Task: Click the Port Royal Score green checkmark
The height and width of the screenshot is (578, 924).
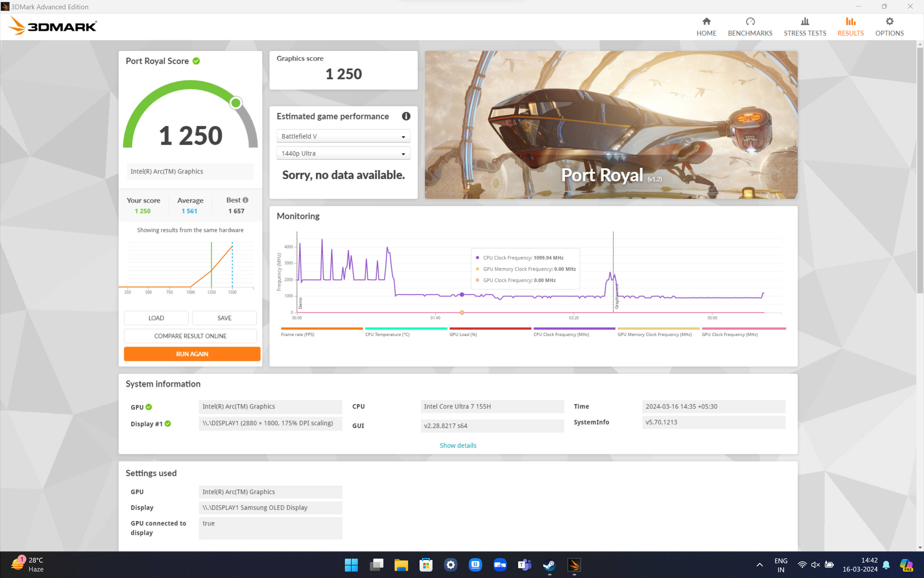Action: coord(196,61)
